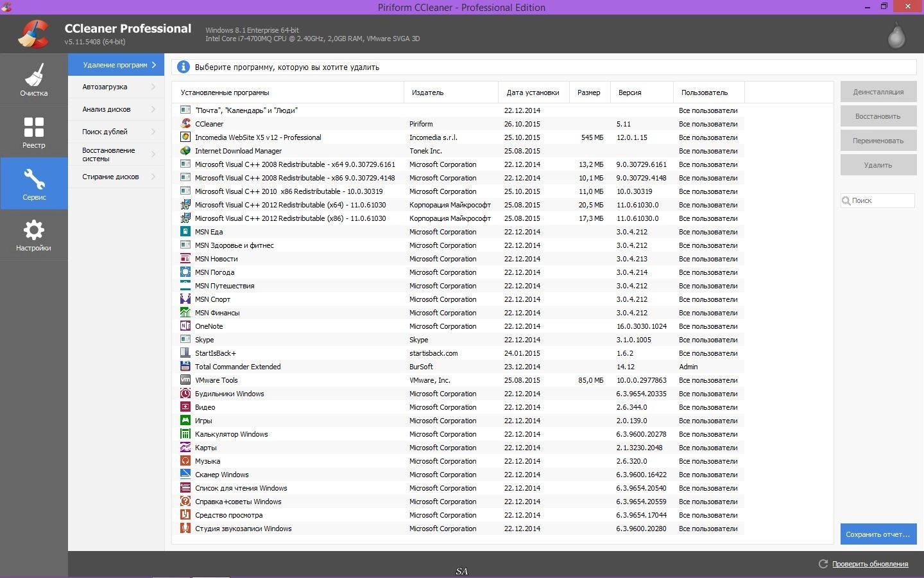The height and width of the screenshot is (578, 924).
Task: Select the MSN Путешествия row
Action: pos(458,285)
